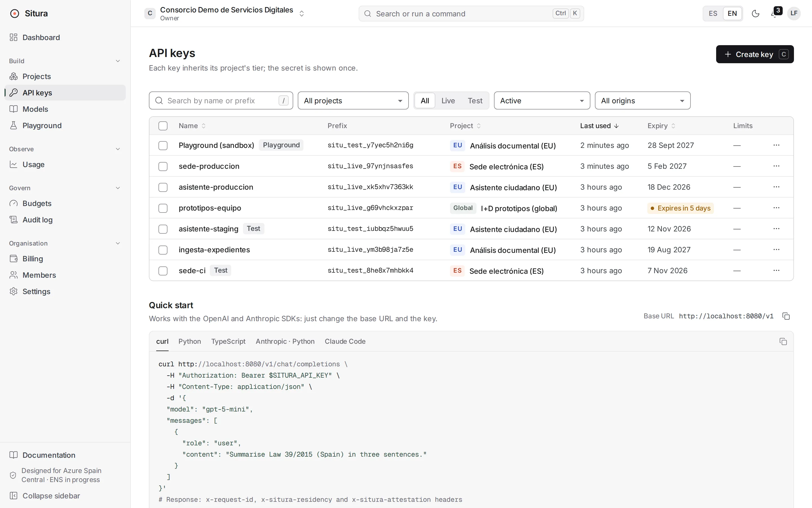Image resolution: width=812 pixels, height=508 pixels.
Task: Click the Search or run a command bar
Action: pos(471,14)
